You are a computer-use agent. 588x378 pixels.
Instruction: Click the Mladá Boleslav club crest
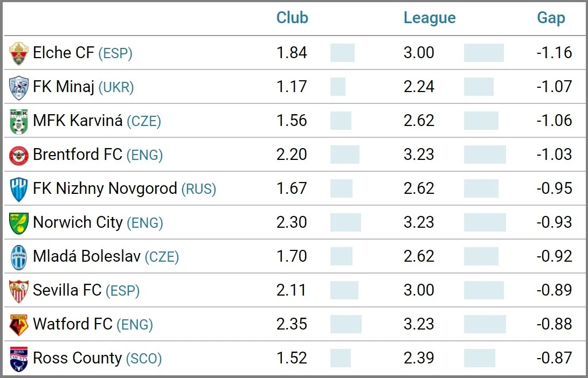[19, 257]
